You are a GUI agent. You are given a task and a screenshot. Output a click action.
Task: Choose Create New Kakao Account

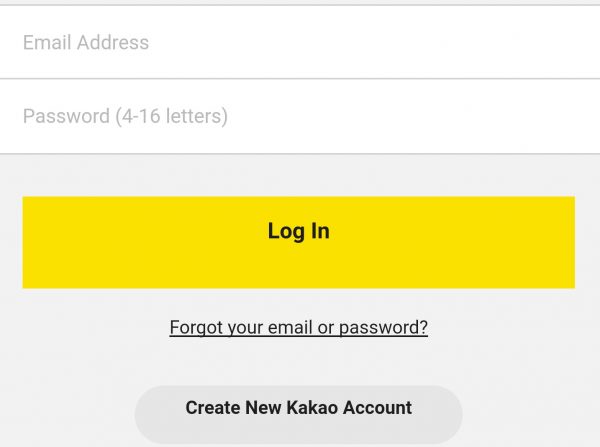click(x=298, y=408)
